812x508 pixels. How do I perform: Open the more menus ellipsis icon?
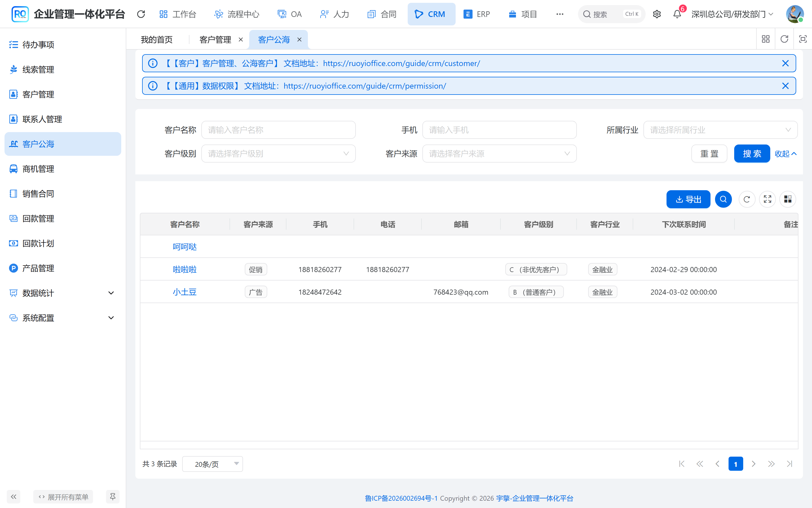click(x=560, y=14)
